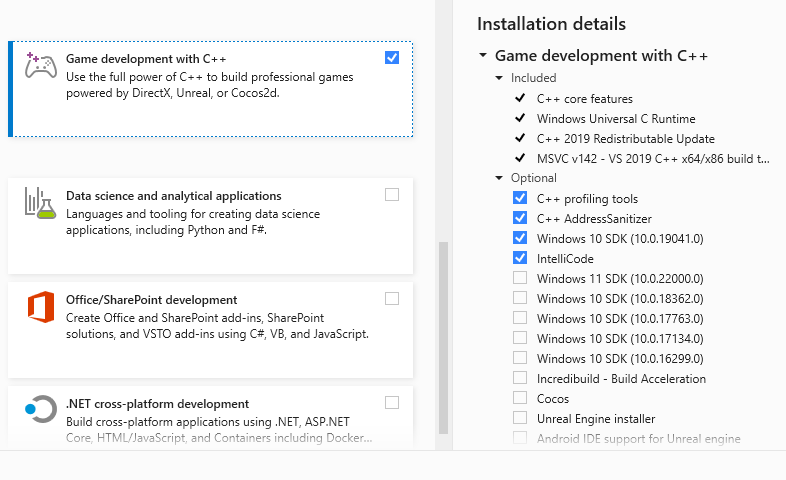Uncheck Windows 10 SDK (10.0.19041.0)
786x480 pixels.
click(x=520, y=238)
